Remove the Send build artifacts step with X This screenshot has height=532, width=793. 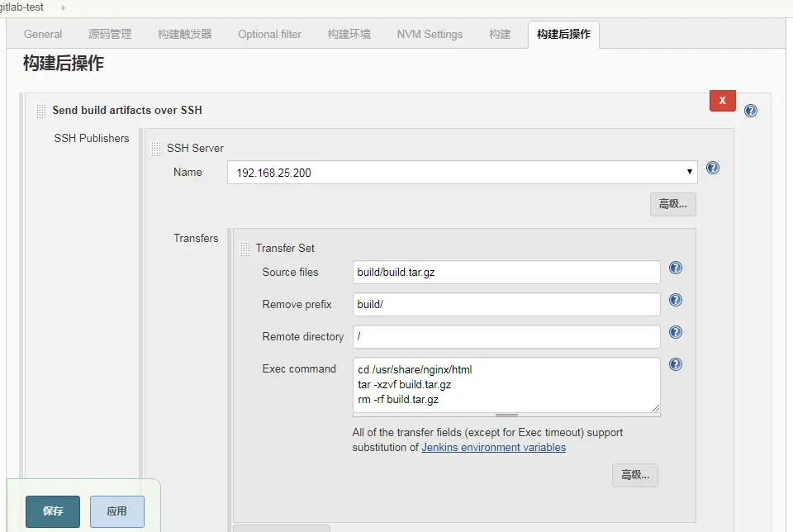click(722, 100)
